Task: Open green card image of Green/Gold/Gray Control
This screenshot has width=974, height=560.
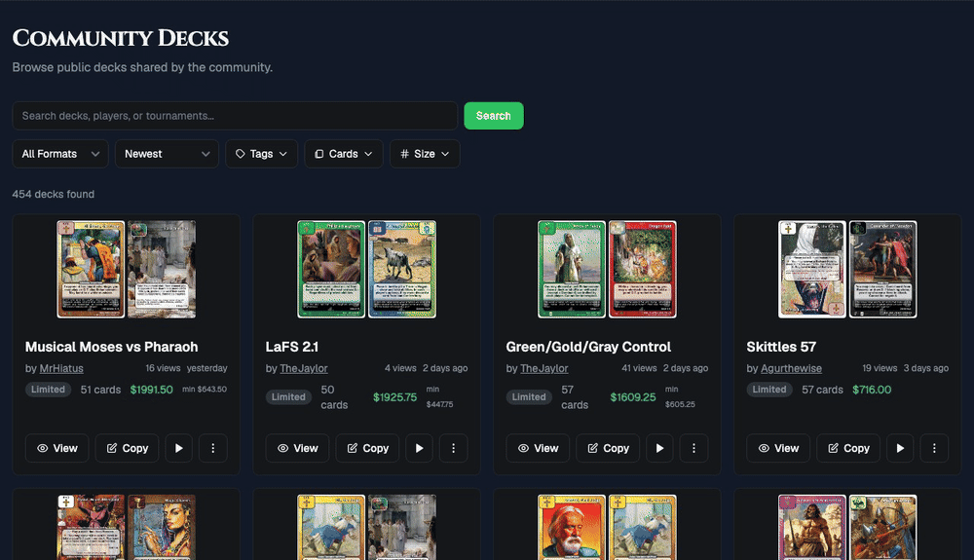Action: click(x=572, y=270)
